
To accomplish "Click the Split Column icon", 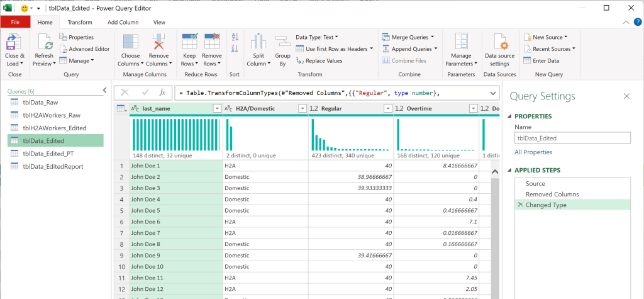I will pos(258,42).
